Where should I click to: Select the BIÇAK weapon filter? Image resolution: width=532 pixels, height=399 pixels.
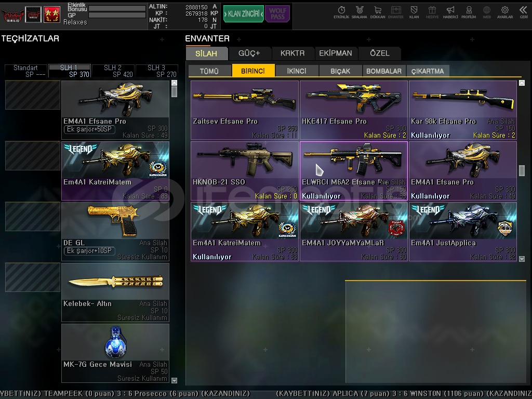pos(340,71)
